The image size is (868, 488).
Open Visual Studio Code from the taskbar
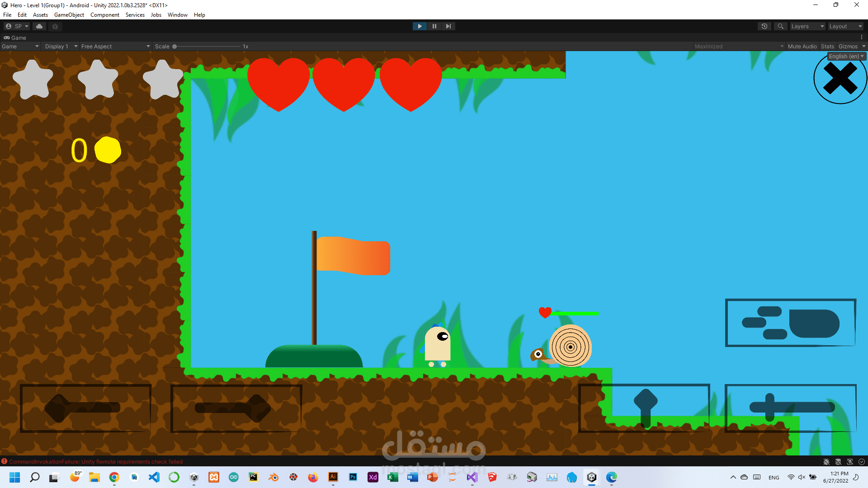tap(154, 477)
